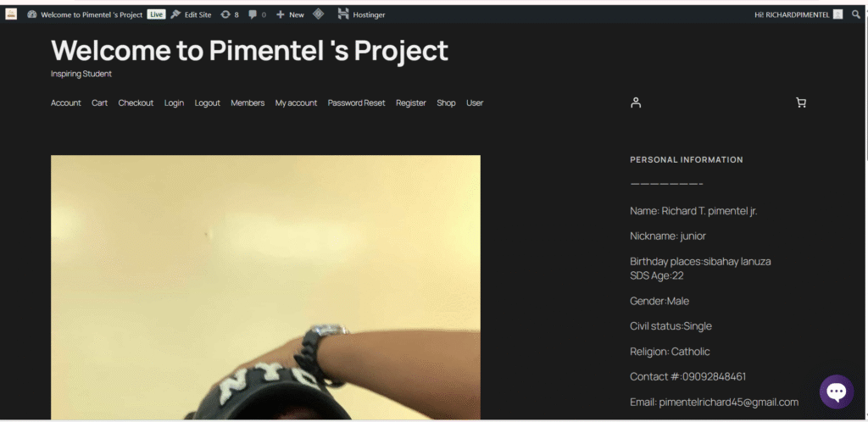This screenshot has height=422, width=868.
Task: Open Edit Site from admin bar
Action: [191, 14]
